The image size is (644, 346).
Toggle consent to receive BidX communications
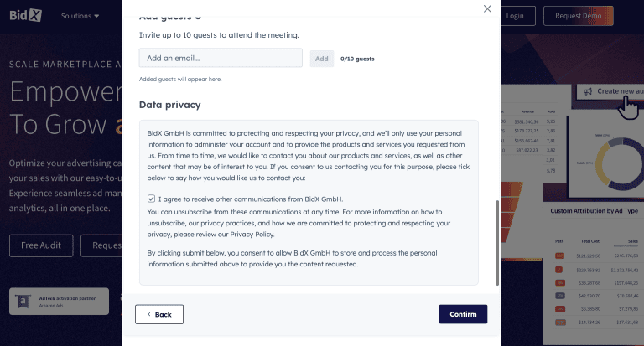(151, 199)
